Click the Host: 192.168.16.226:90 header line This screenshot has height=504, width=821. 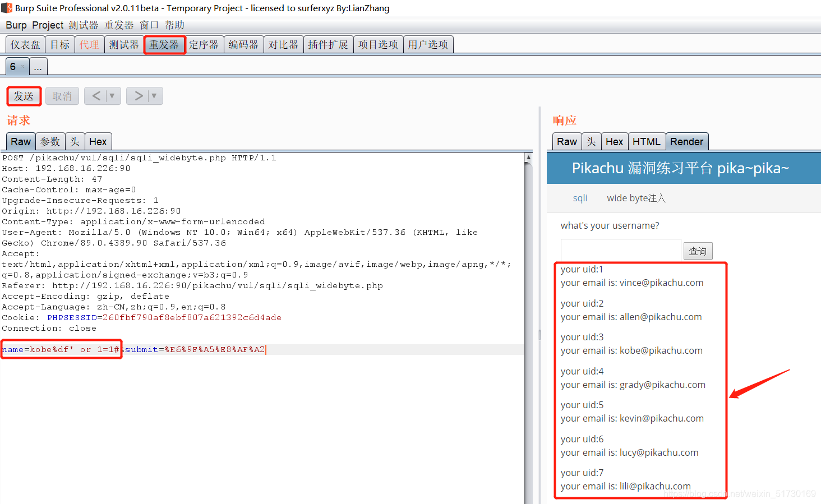pyautogui.click(x=66, y=169)
